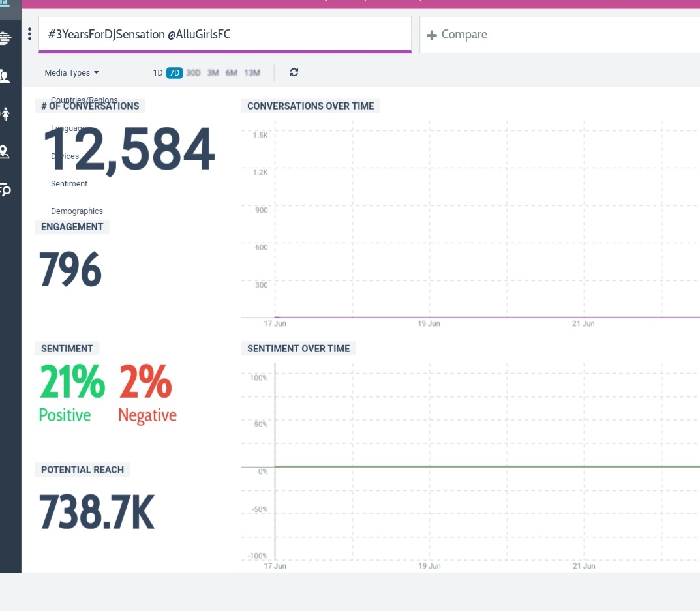Screen dimensions: 700x611
Task: Click the 21 Jun marker on sentiment chart
Action: click(584, 566)
